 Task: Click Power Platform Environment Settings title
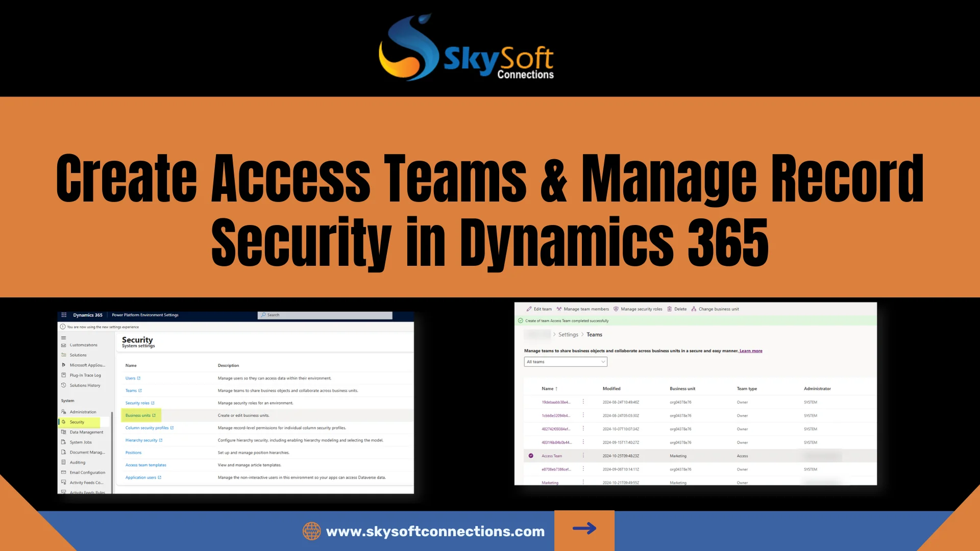pyautogui.click(x=145, y=315)
